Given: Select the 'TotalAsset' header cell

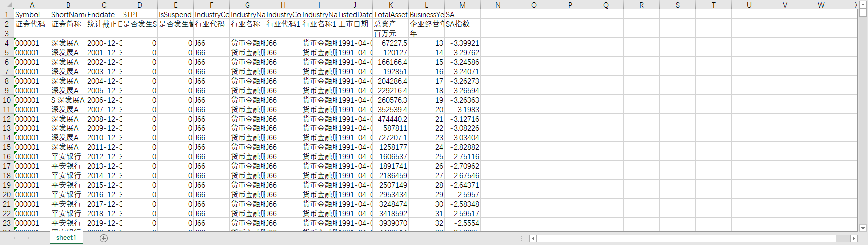Looking at the screenshot, I should click(390, 15).
